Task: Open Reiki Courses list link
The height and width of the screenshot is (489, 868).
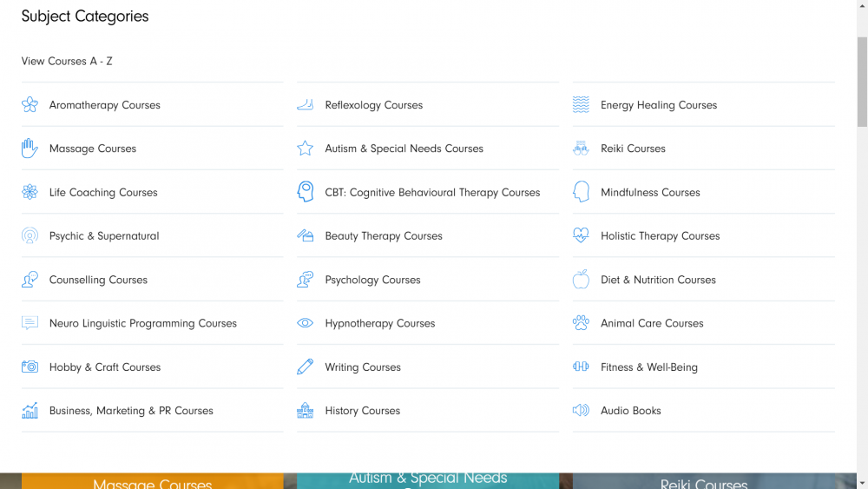Action: point(633,149)
